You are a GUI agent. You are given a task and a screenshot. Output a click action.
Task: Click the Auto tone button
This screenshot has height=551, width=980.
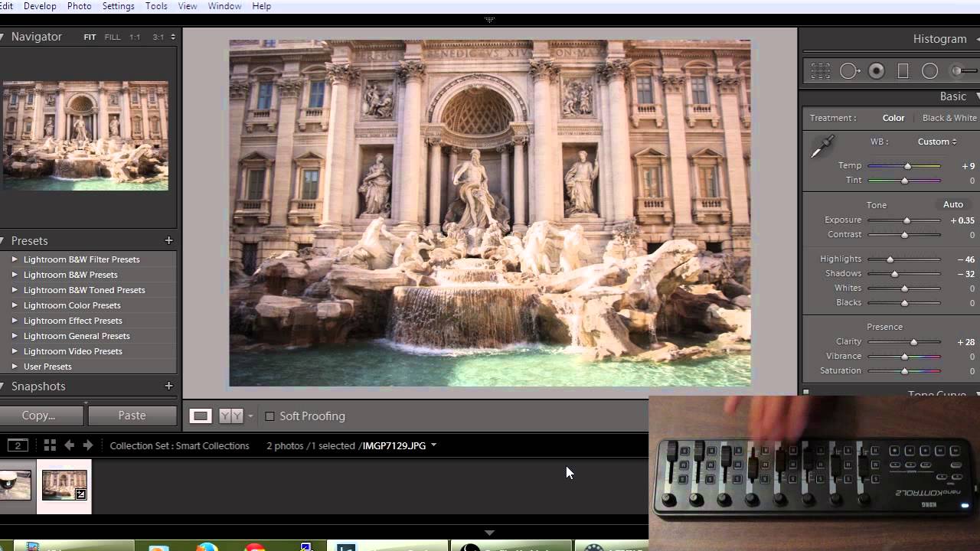tap(953, 204)
